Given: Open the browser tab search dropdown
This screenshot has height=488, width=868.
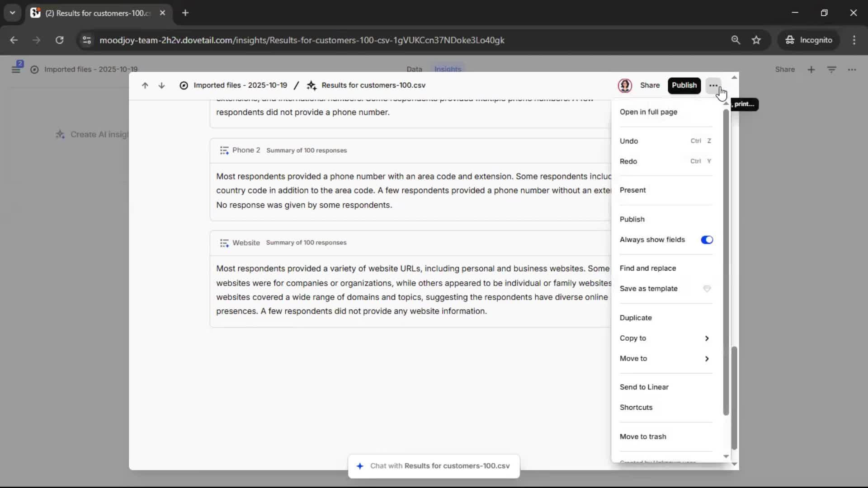Looking at the screenshot, I should click(13, 13).
